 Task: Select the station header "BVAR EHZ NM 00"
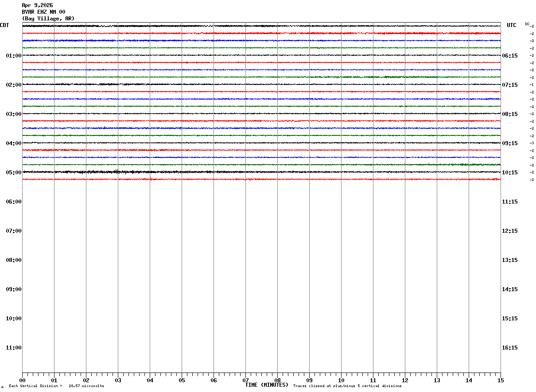(x=43, y=12)
